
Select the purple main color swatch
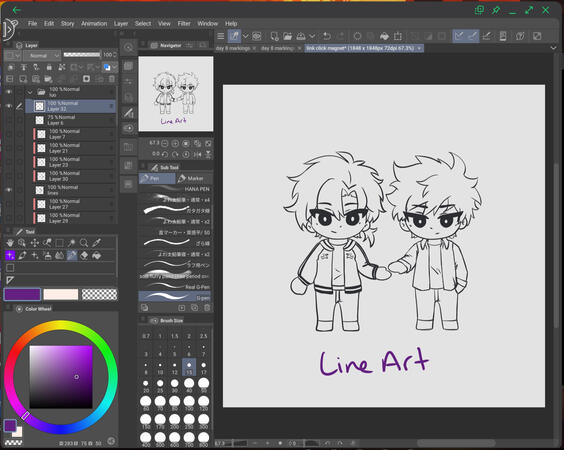pyautogui.click(x=22, y=294)
